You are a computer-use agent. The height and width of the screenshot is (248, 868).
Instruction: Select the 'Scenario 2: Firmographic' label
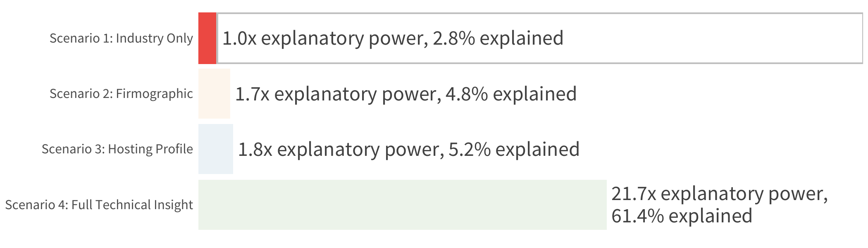pos(121,94)
